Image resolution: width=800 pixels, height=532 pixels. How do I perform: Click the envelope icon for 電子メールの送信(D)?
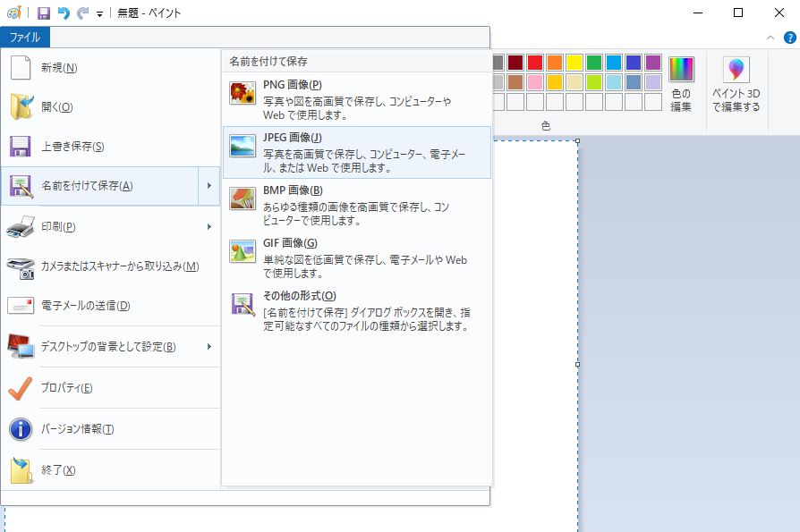pos(21,306)
